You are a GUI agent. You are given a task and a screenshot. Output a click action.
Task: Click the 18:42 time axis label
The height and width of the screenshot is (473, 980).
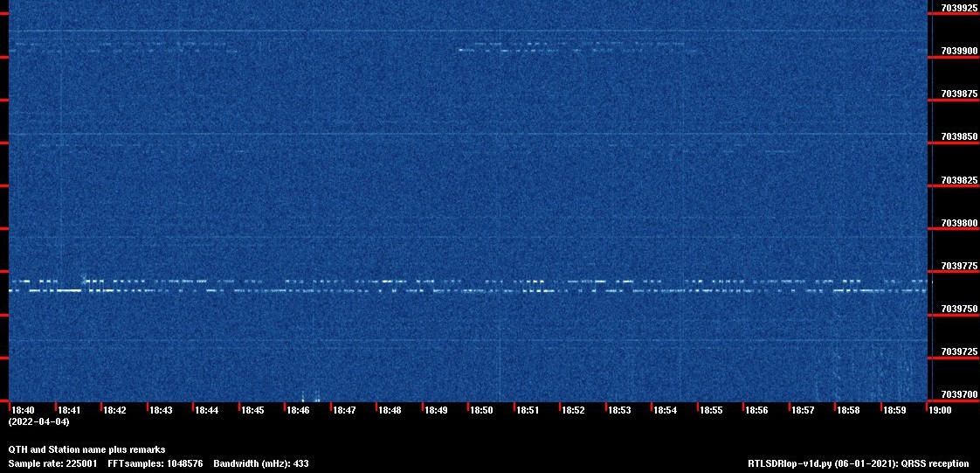pos(114,410)
